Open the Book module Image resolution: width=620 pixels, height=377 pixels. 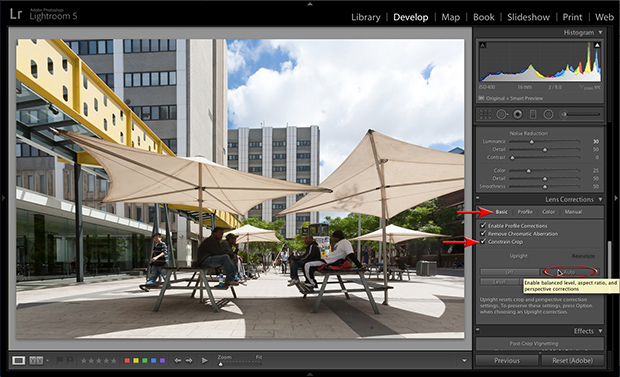point(484,17)
